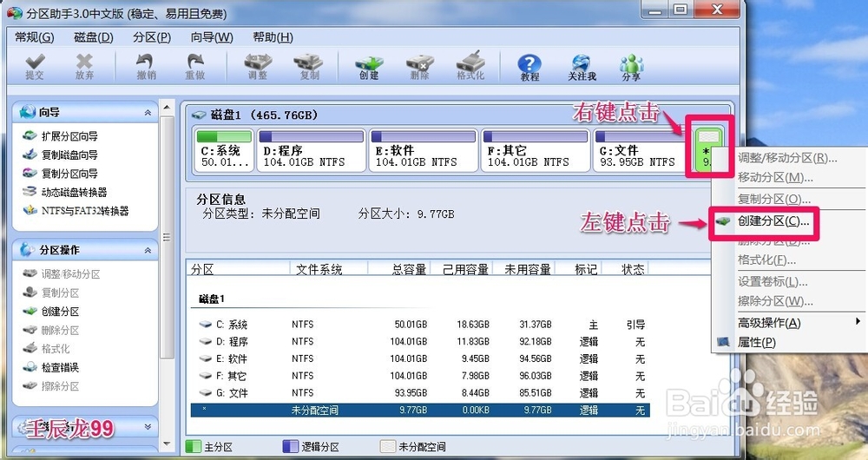868x460 pixels.
Task: Select the E: 软件 row in the partition list
Action: [x=420, y=358]
